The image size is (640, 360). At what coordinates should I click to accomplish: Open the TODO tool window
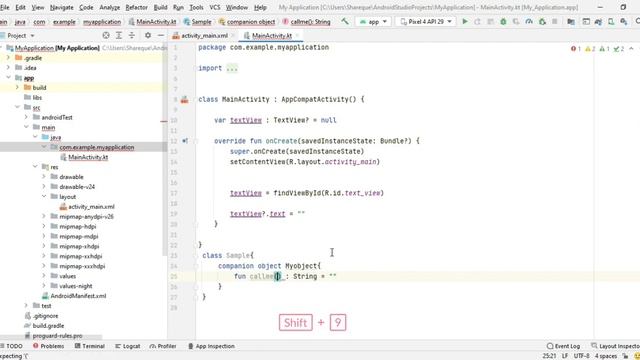[12, 346]
